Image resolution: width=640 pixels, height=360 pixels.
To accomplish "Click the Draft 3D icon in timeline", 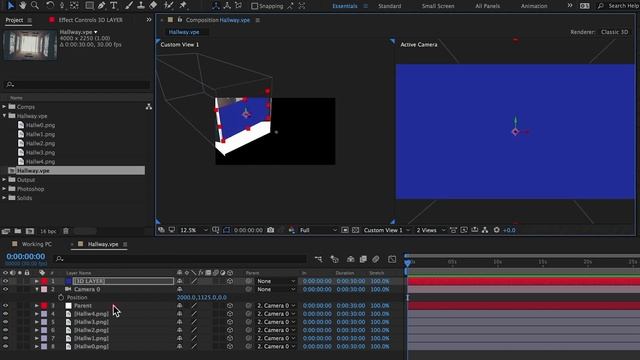I will point(335,259).
